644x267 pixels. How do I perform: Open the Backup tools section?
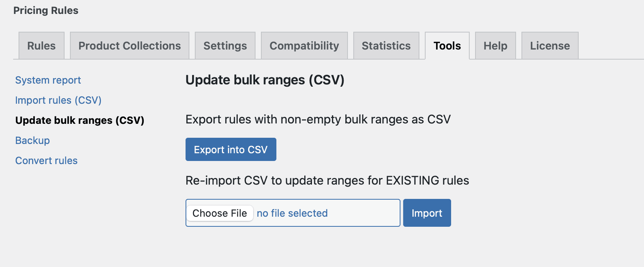[x=32, y=140]
